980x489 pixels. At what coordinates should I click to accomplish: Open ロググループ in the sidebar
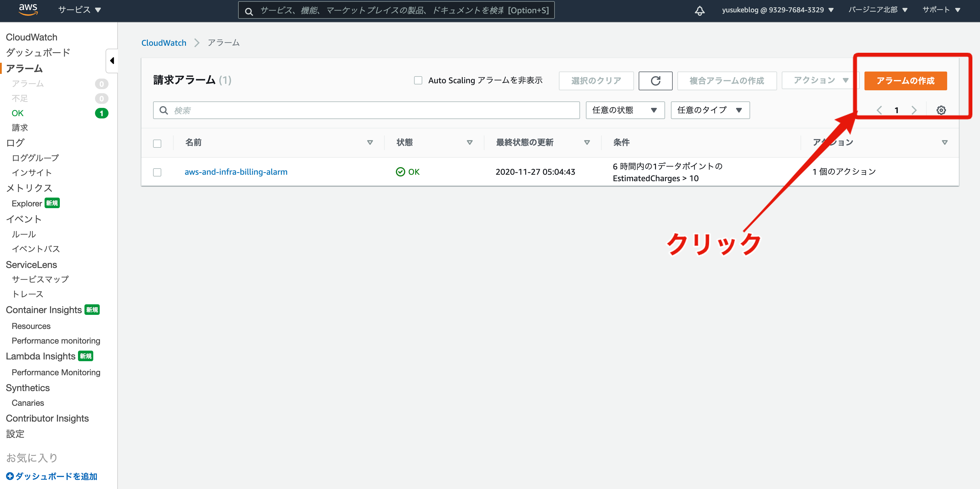point(35,158)
